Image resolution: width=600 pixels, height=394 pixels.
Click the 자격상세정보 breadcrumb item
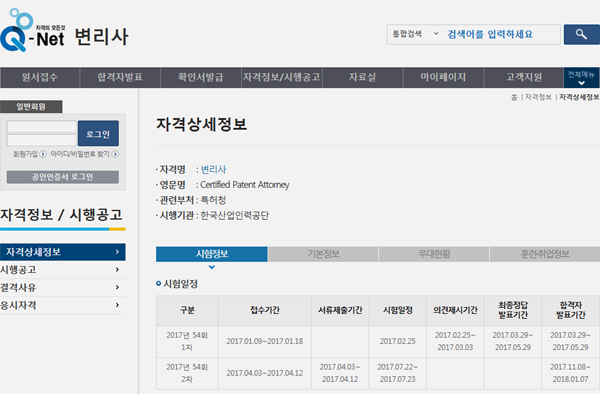(579, 97)
